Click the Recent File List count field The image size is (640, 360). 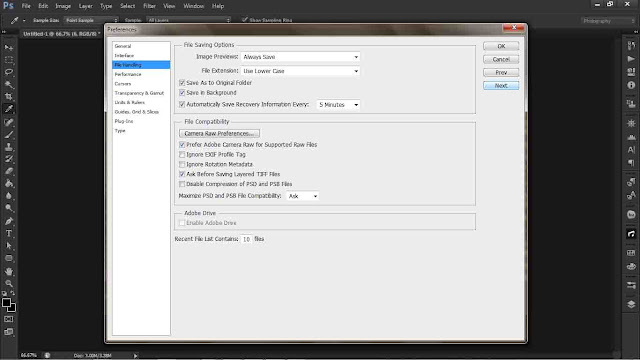click(x=246, y=239)
